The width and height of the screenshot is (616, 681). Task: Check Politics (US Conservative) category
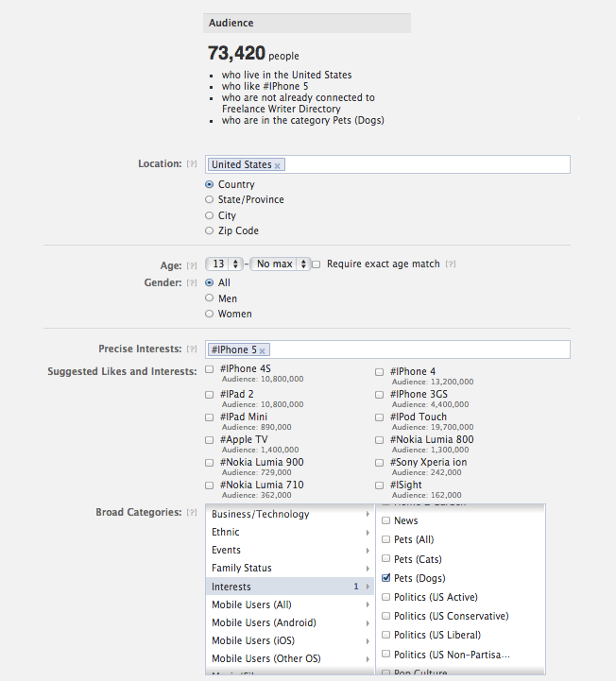pyautogui.click(x=385, y=616)
